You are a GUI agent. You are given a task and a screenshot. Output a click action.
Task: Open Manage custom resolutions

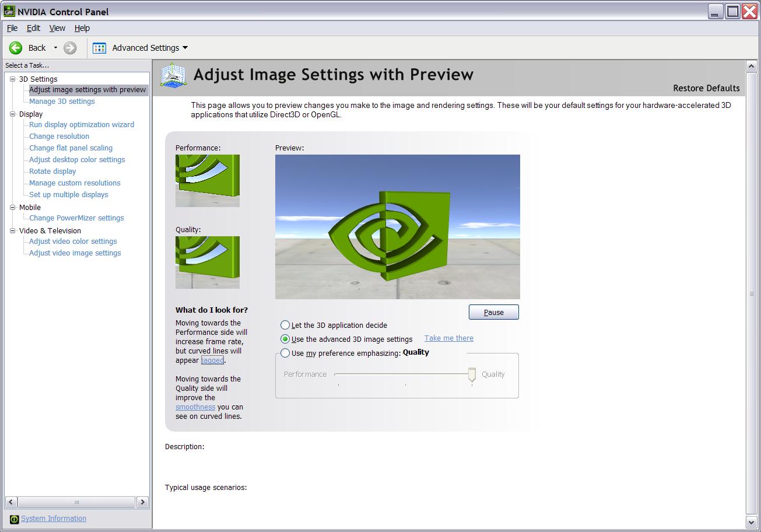pos(75,183)
